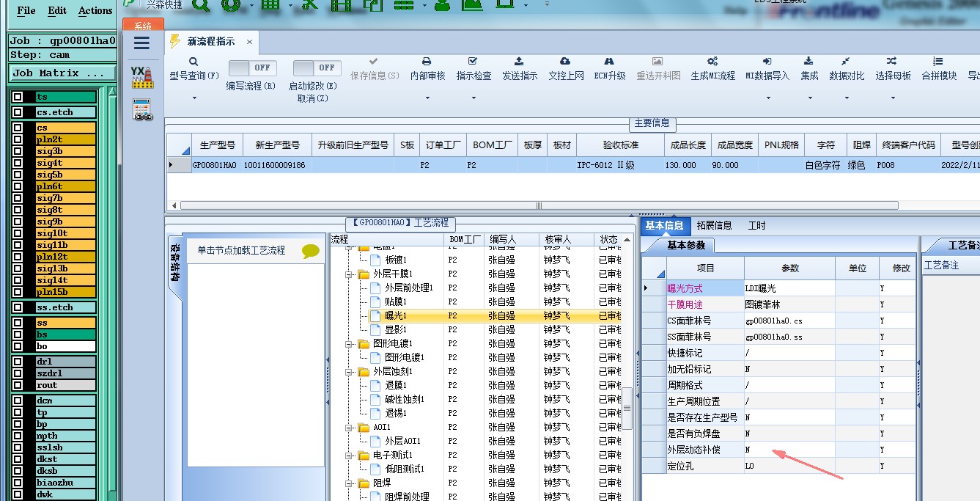Click the 定位孔 parameter value LO

coord(789,466)
